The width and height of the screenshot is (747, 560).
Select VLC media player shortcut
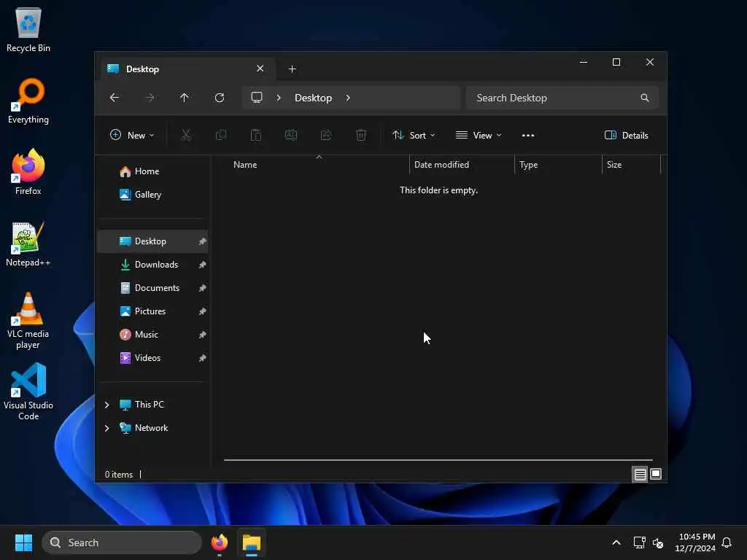tap(28, 321)
